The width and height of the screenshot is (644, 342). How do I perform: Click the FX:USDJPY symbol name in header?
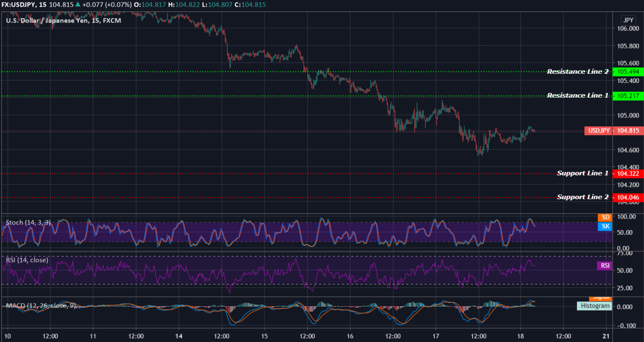(x=18, y=5)
